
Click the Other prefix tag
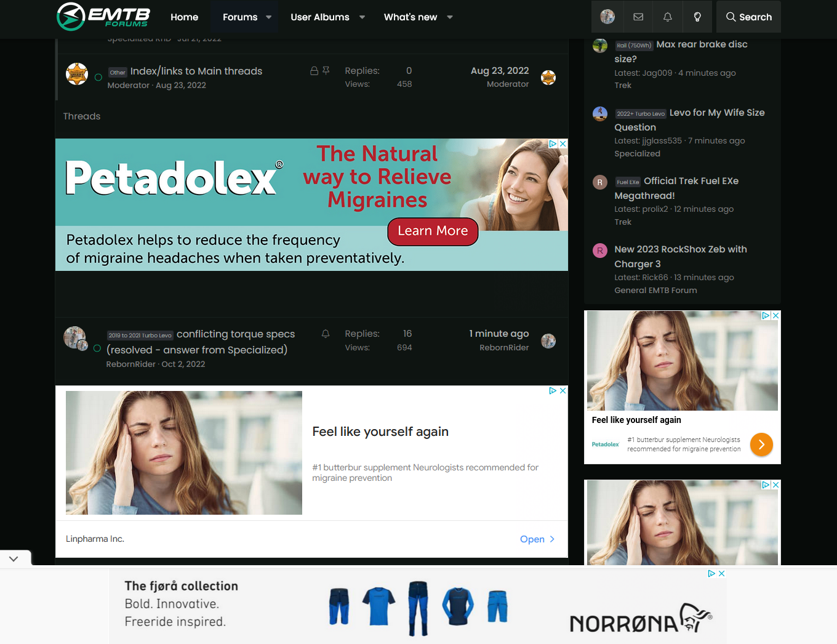pos(118,72)
